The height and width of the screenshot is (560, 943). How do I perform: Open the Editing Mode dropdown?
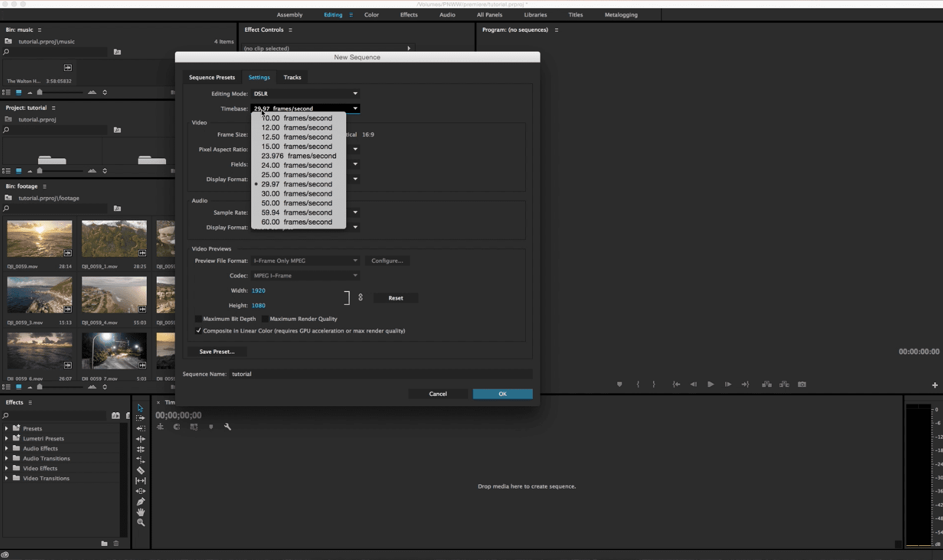(305, 94)
